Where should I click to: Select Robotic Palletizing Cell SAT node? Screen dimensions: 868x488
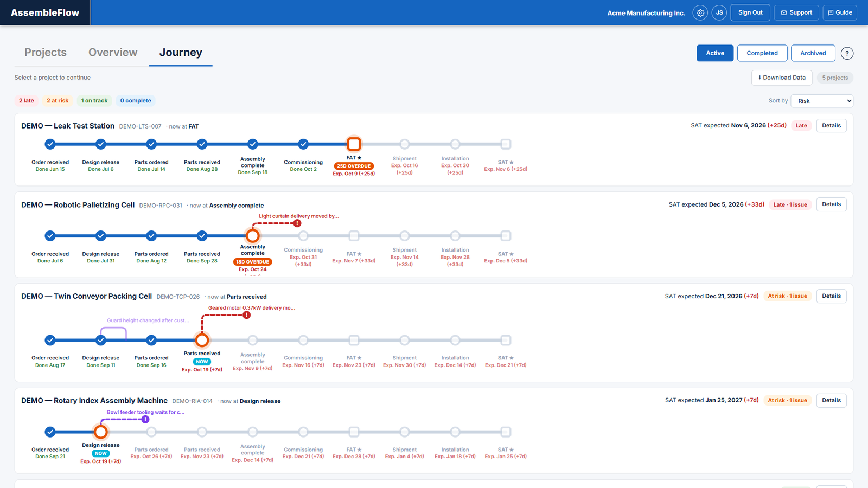coord(506,236)
